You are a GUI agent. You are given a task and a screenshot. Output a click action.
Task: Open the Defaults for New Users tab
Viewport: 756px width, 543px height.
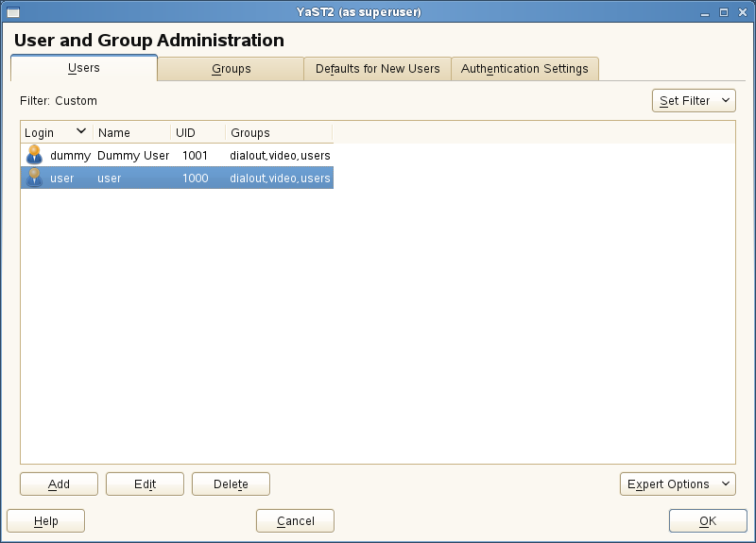coord(377,69)
